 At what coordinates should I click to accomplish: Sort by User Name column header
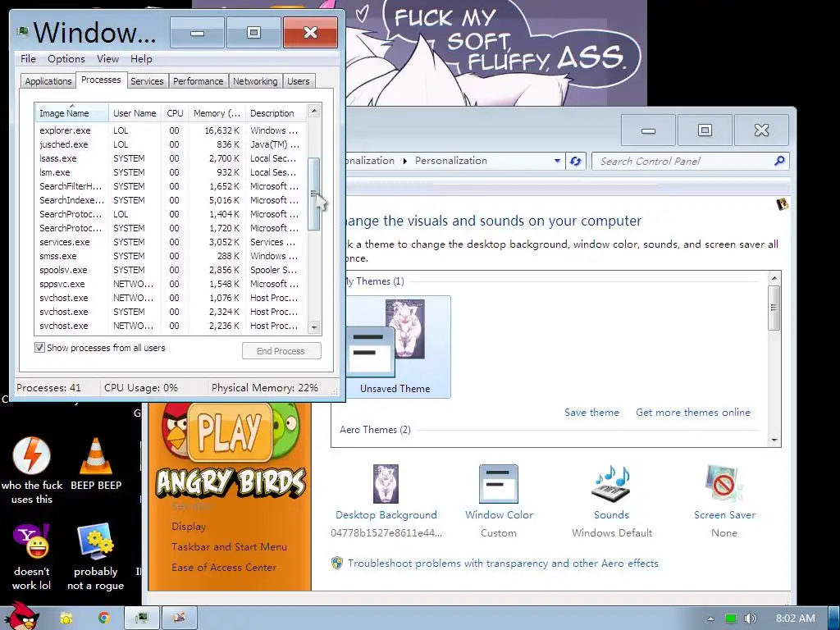[x=135, y=113]
